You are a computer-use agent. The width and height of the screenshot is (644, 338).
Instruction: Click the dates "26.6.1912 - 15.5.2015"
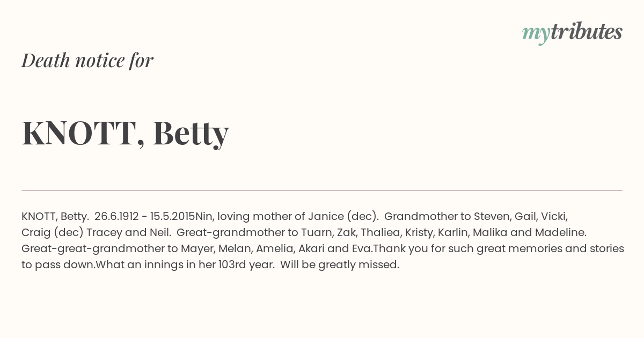pos(144,217)
